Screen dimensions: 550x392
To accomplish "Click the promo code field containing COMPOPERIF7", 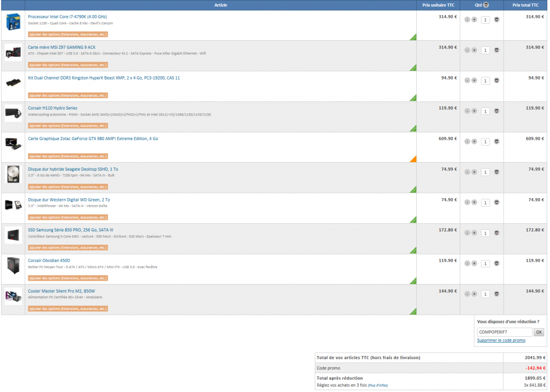I will (x=505, y=332).
